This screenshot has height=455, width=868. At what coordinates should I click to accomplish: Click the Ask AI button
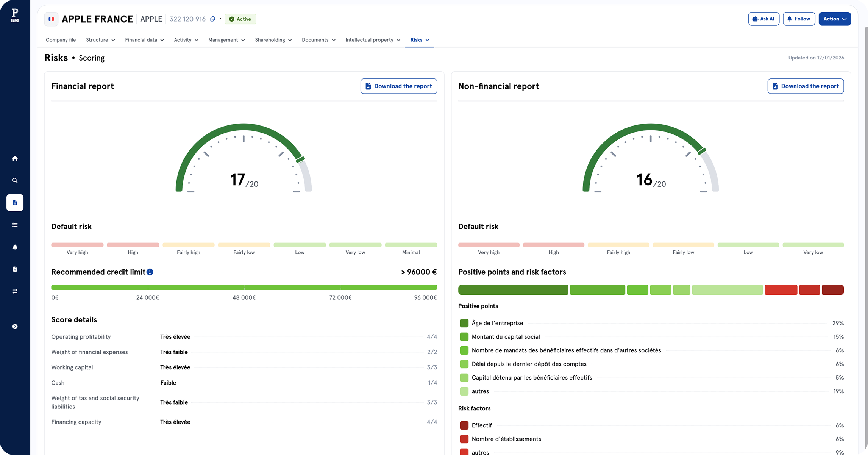click(763, 19)
